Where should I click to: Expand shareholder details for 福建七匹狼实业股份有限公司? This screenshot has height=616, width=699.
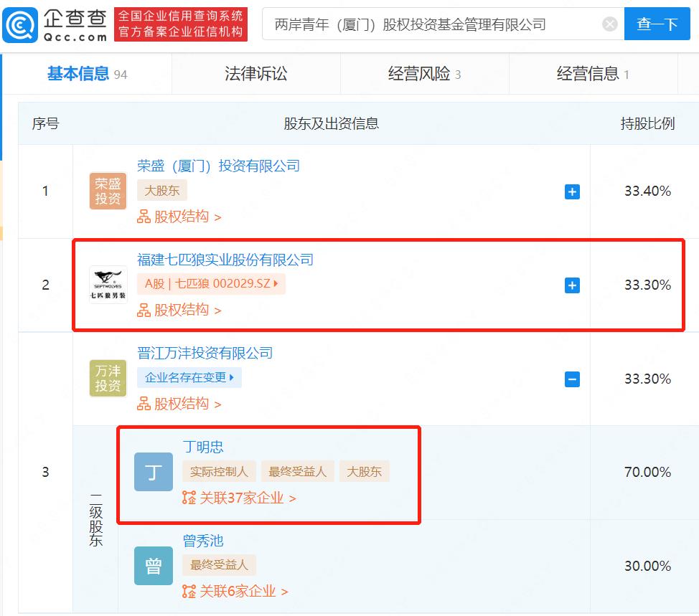[x=571, y=285]
